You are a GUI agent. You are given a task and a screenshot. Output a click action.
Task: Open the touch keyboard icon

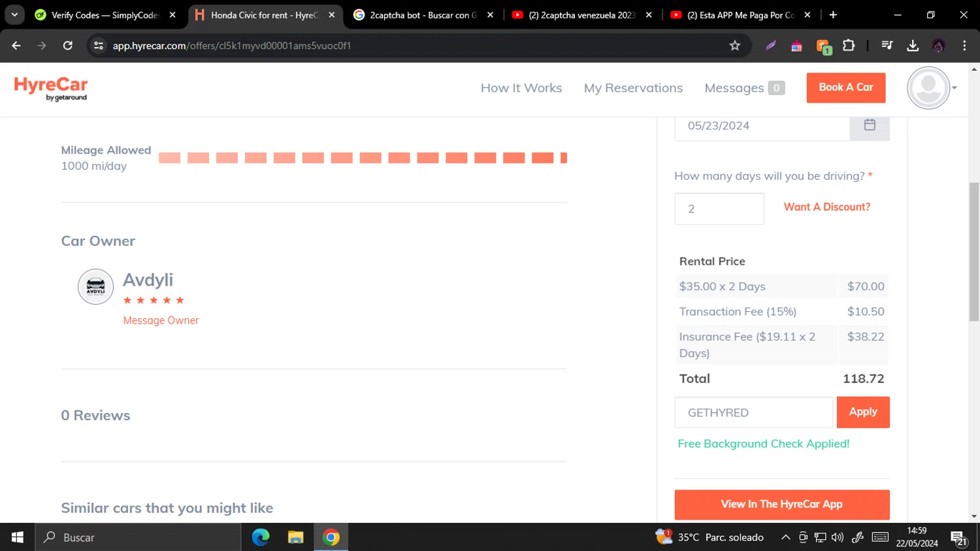(880, 537)
